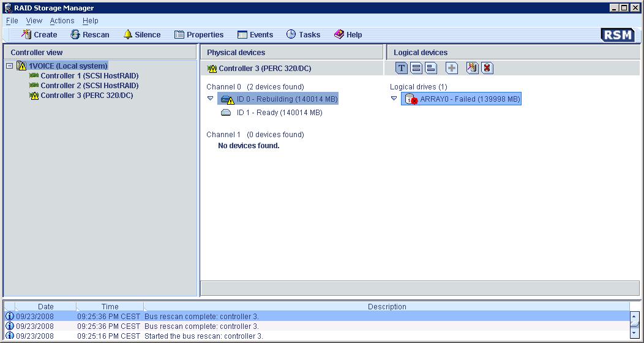Collapse the ID 0 Rebuilding drive triangle

coord(211,99)
